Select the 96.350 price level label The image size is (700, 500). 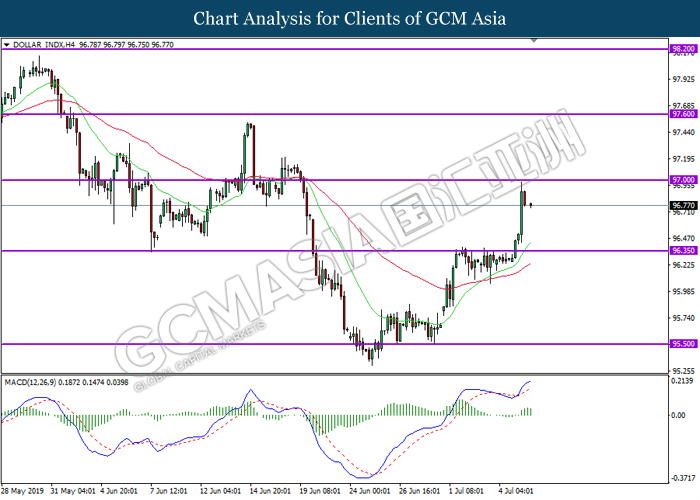[683, 250]
